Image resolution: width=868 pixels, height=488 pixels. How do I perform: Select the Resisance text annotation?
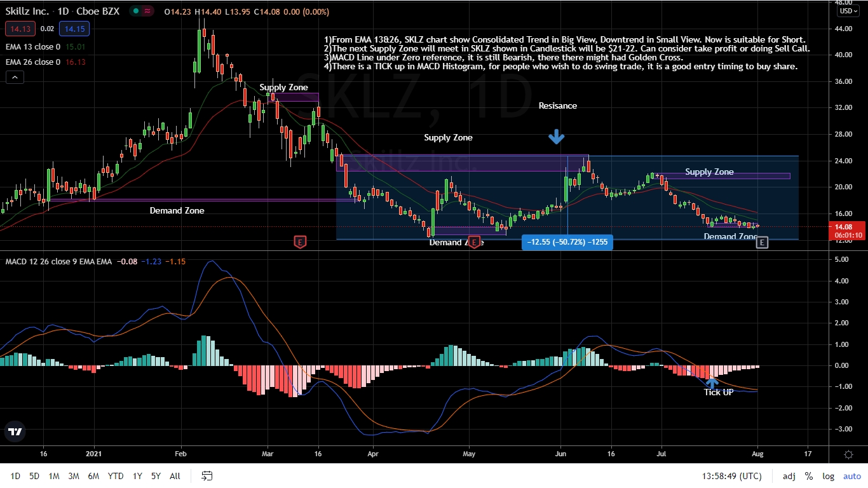558,106
